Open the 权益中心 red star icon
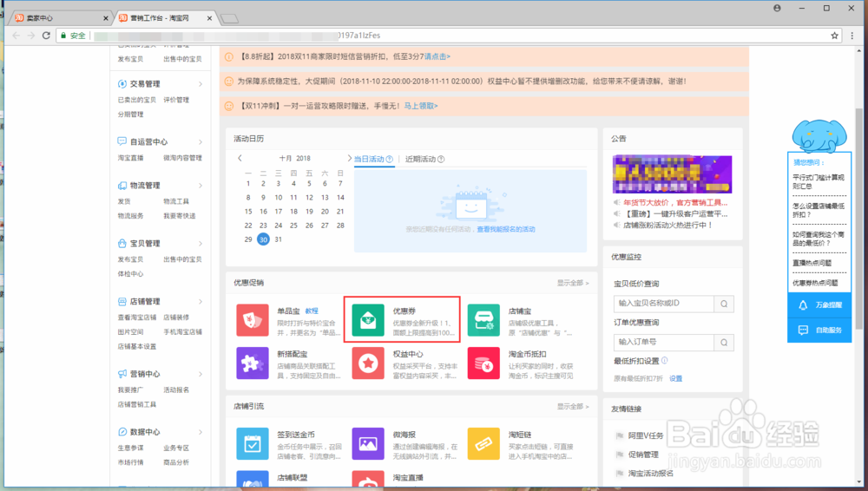This screenshot has width=868, height=491. [368, 363]
